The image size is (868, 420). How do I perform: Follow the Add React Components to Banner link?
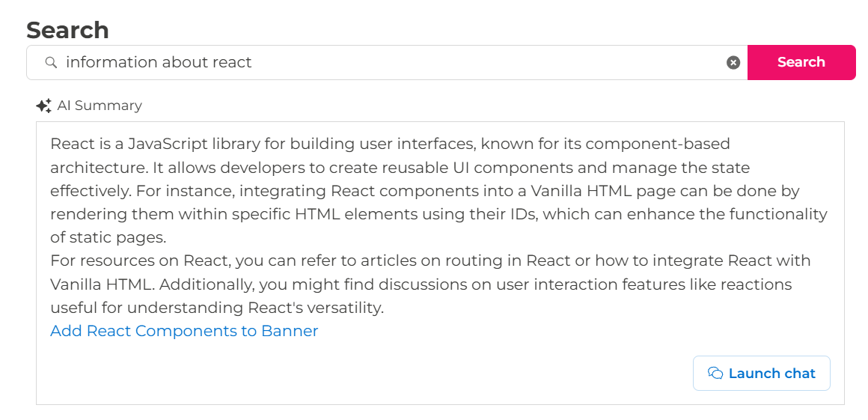[184, 331]
